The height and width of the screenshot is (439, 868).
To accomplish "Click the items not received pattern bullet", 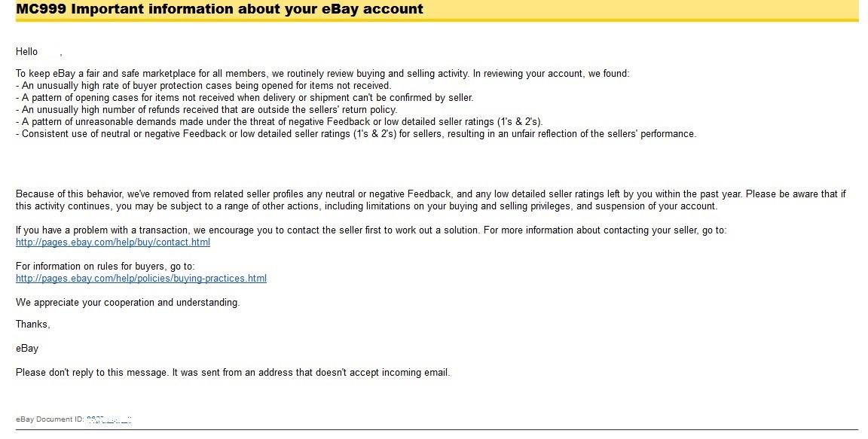I will tap(245, 98).
